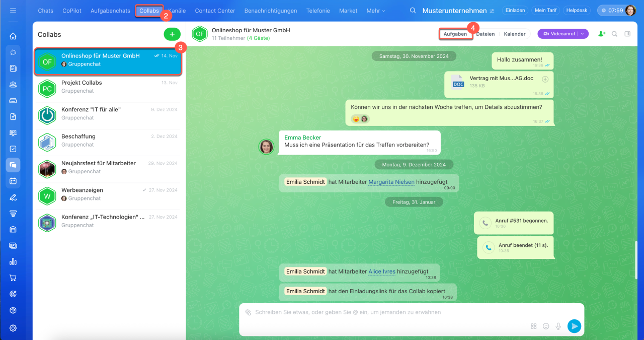This screenshot has width=644, height=340.
Task: Expand the Videoanruf dropdown arrow
Action: tap(583, 34)
